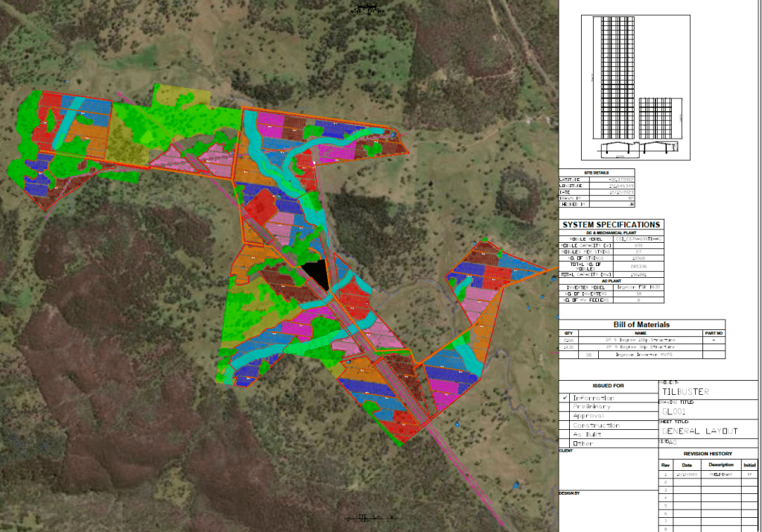Click the black polygon in the site layout
This screenshot has width=762, height=532.
pyautogui.click(x=316, y=274)
